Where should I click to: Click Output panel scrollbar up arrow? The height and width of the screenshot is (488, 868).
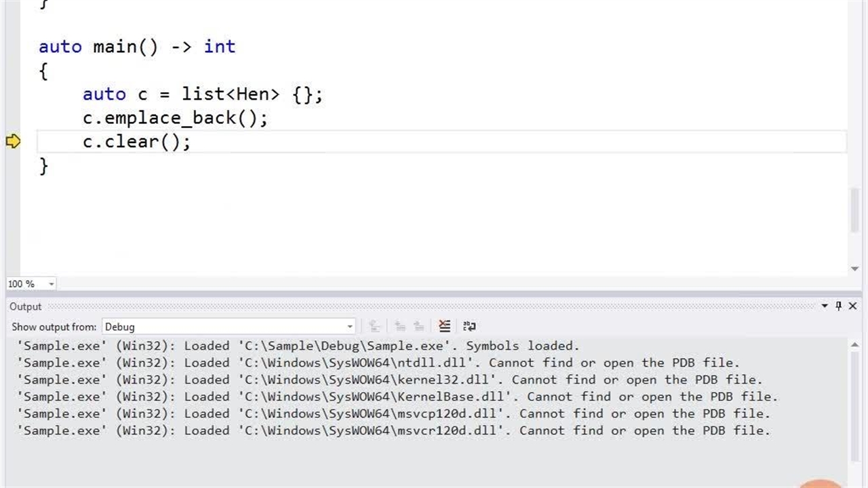[854, 345]
